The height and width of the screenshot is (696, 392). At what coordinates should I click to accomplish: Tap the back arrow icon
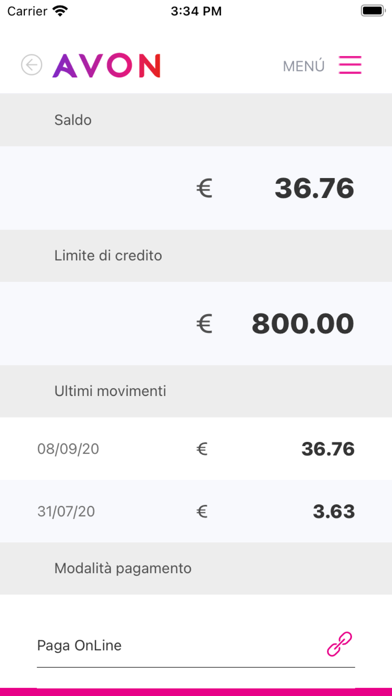pyautogui.click(x=32, y=65)
